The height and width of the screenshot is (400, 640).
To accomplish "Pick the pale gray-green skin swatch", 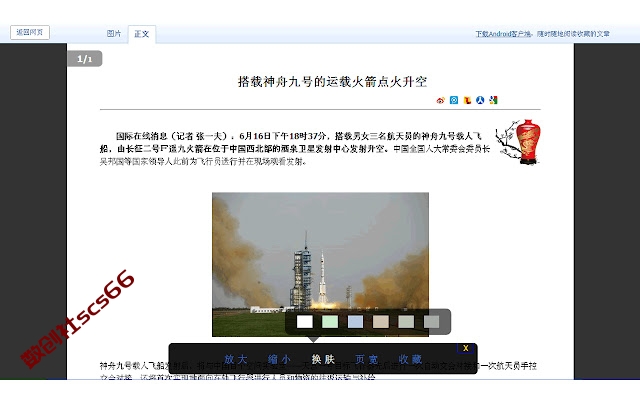I will click(x=406, y=322).
